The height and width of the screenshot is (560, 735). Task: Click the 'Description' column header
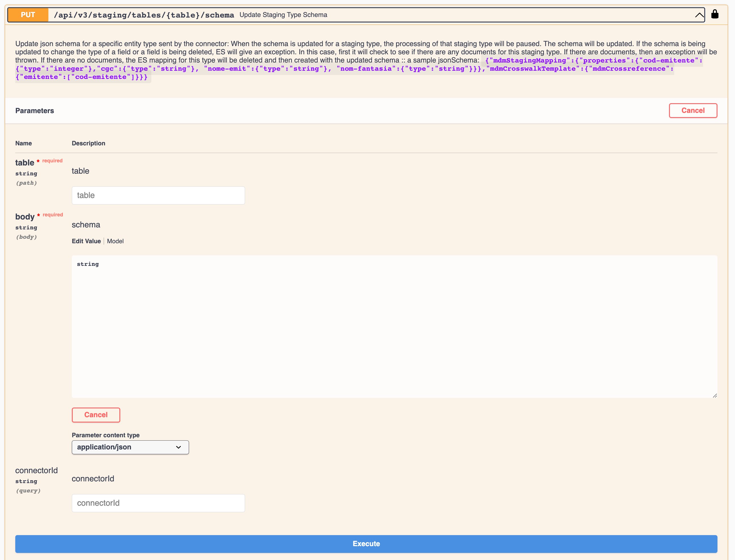pos(89,143)
